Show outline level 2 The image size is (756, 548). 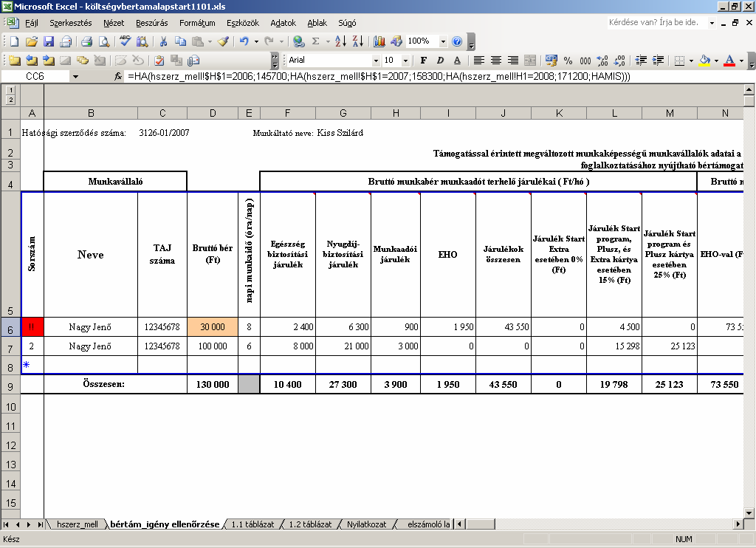[10, 100]
